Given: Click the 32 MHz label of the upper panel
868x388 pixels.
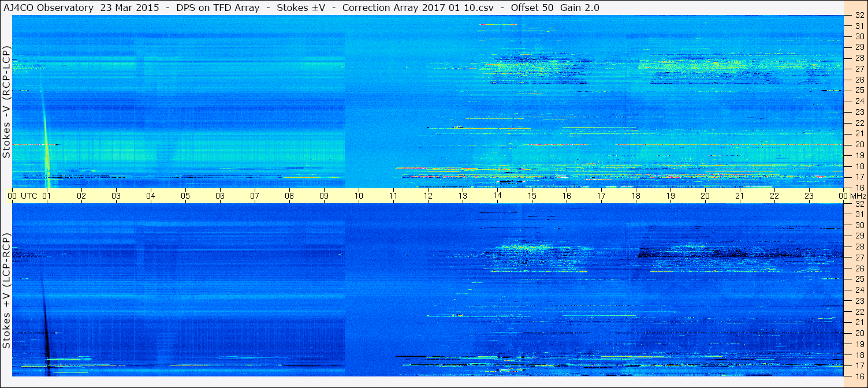Looking at the screenshot, I should point(859,16).
